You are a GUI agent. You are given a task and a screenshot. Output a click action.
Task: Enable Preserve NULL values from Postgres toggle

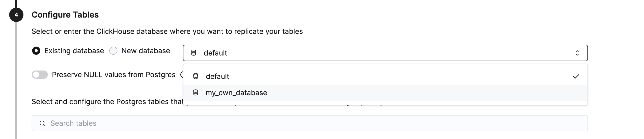point(40,75)
